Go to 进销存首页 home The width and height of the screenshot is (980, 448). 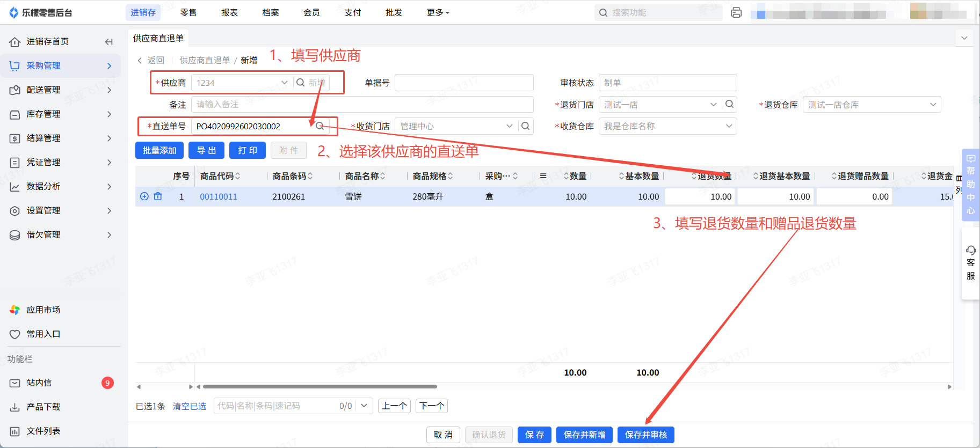(x=48, y=41)
